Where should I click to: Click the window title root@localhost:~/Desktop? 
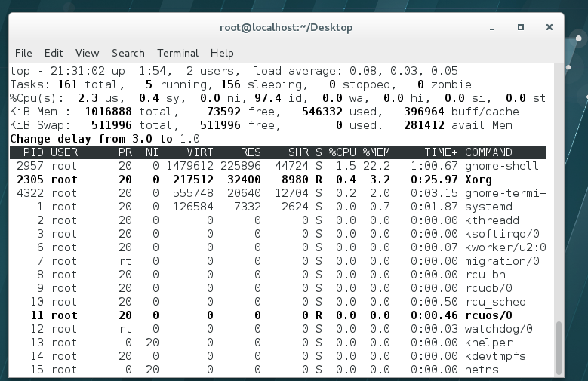click(286, 28)
